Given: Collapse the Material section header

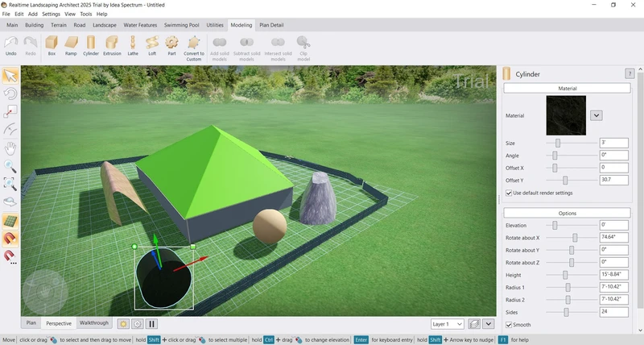Looking at the screenshot, I should (568, 89).
